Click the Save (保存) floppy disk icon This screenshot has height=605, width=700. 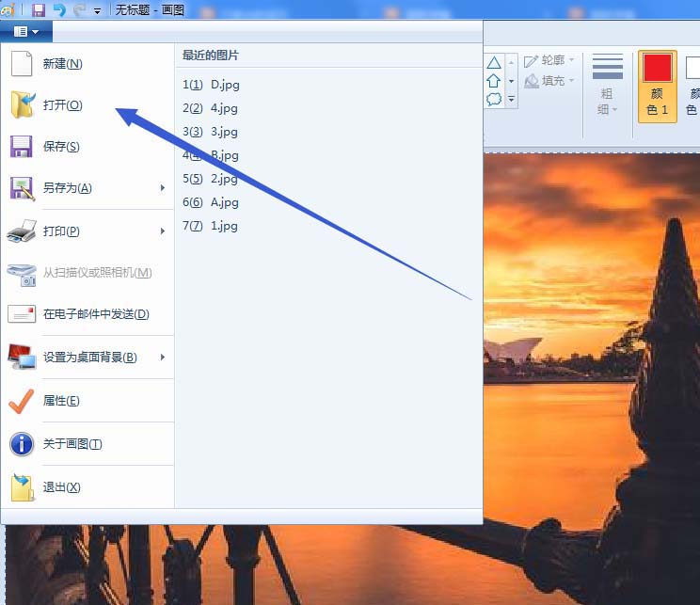click(22, 147)
